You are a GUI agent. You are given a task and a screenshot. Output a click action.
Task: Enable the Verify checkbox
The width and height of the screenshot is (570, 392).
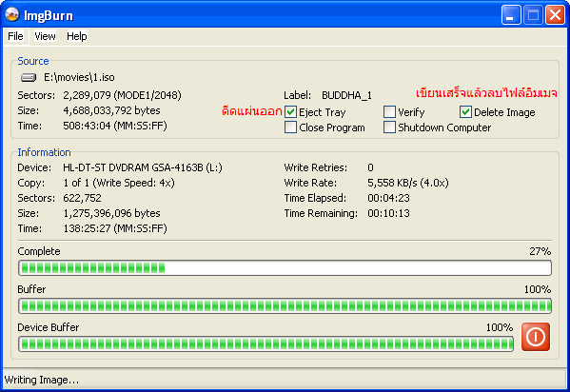click(389, 112)
